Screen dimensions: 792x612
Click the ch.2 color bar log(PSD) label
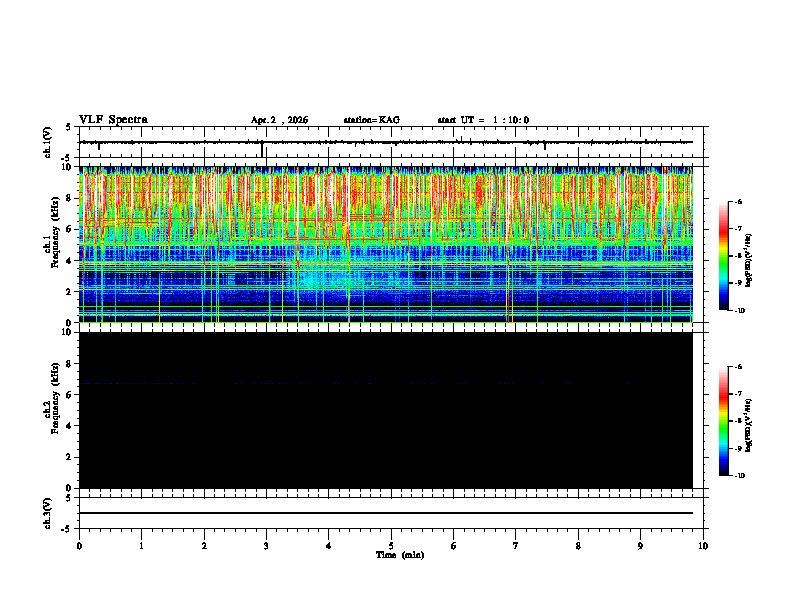tap(749, 425)
